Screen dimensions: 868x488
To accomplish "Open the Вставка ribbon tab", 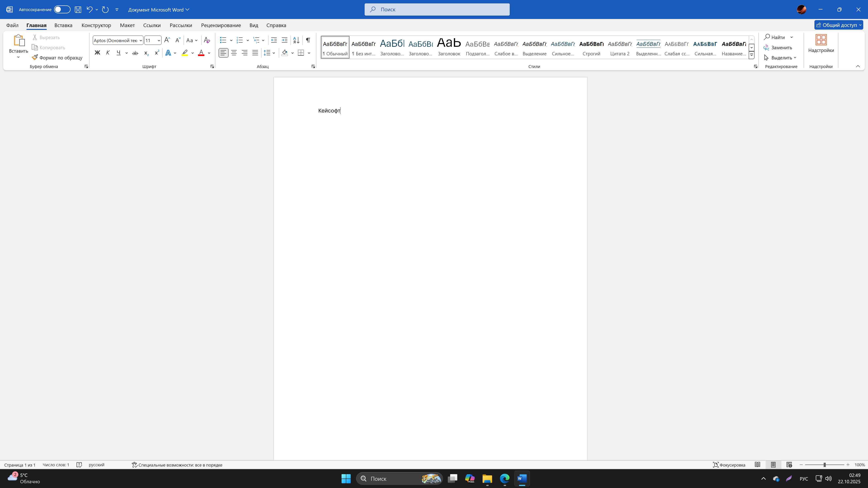I will pos(63,25).
